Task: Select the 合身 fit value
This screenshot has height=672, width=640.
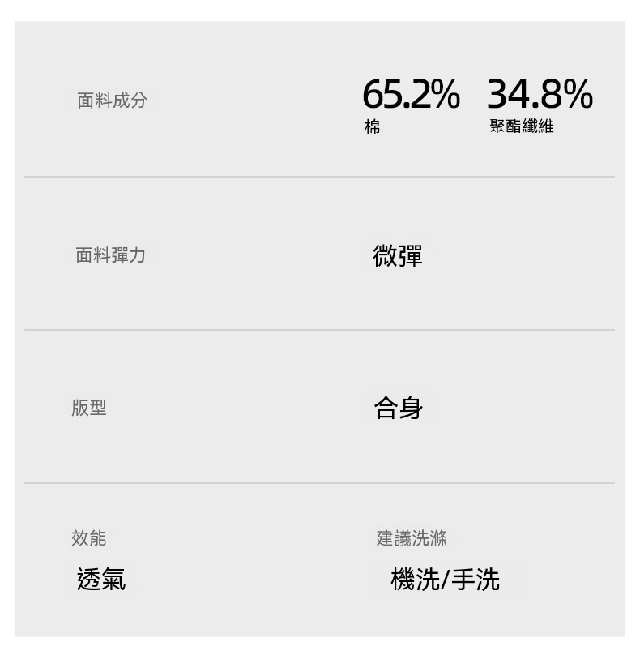Action: [x=399, y=408]
